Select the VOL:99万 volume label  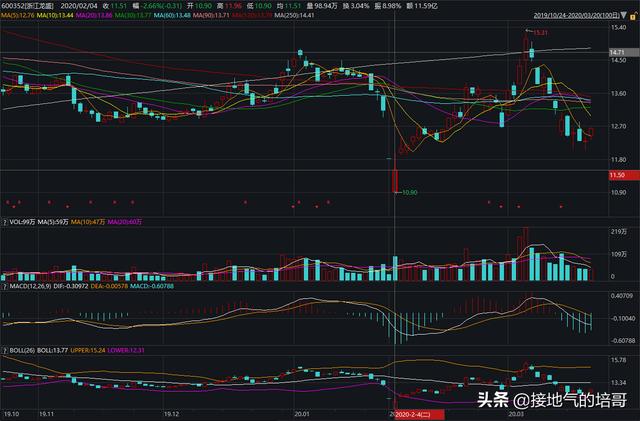click(22, 222)
